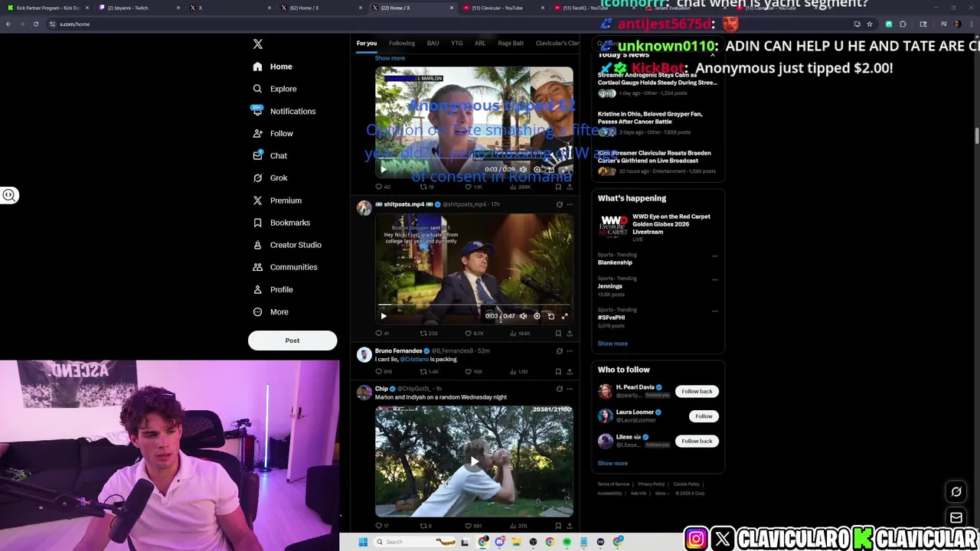The height and width of the screenshot is (551, 980).
Task: Open More menu in the sidebar
Action: (271, 312)
